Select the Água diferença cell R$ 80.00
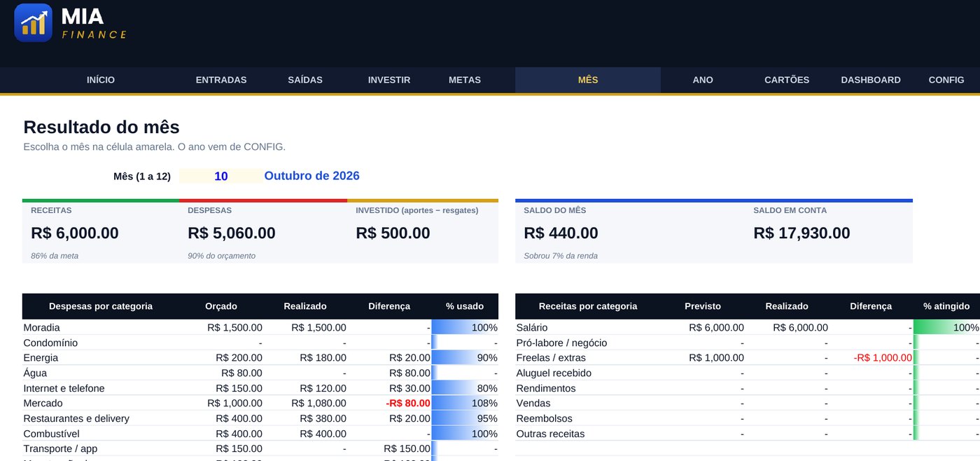 409,373
